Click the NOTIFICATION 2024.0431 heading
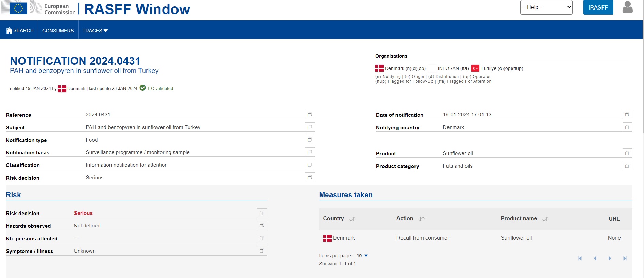This screenshot has height=278, width=644. [75, 61]
